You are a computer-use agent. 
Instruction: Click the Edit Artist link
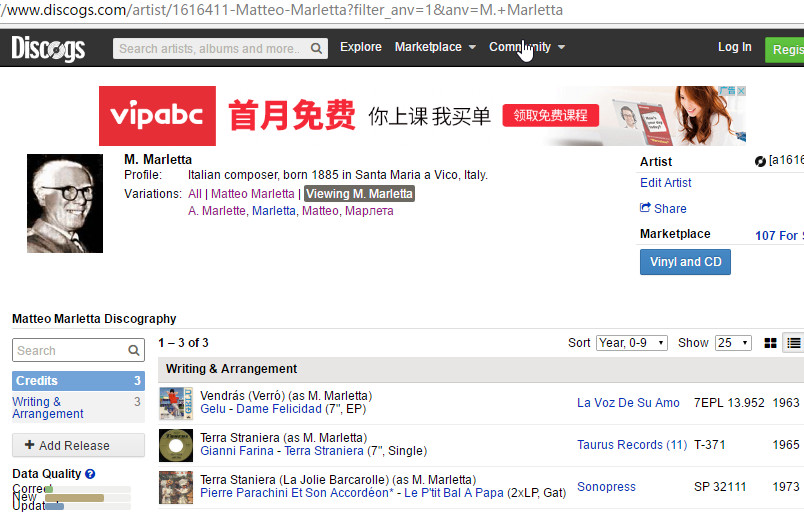pos(666,183)
